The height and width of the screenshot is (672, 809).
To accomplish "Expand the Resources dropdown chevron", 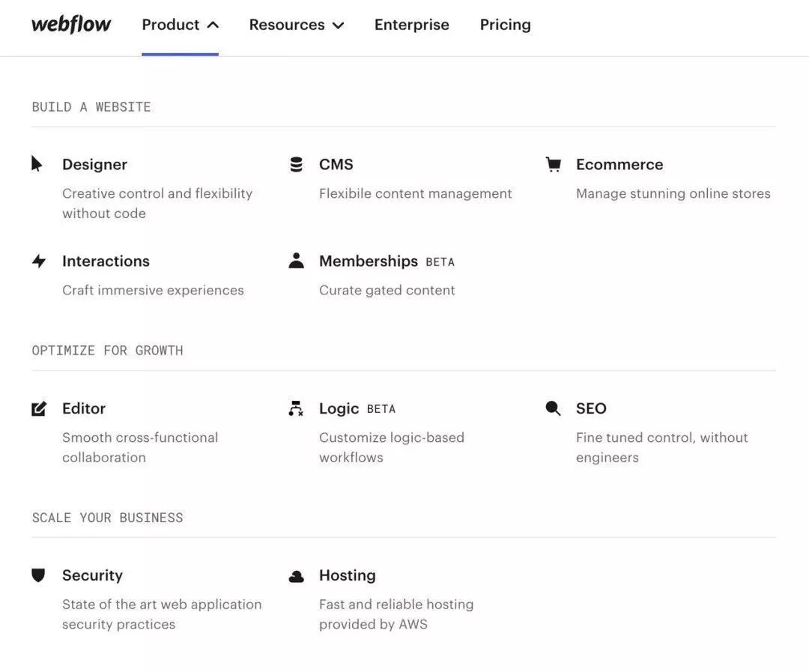I will tap(339, 25).
